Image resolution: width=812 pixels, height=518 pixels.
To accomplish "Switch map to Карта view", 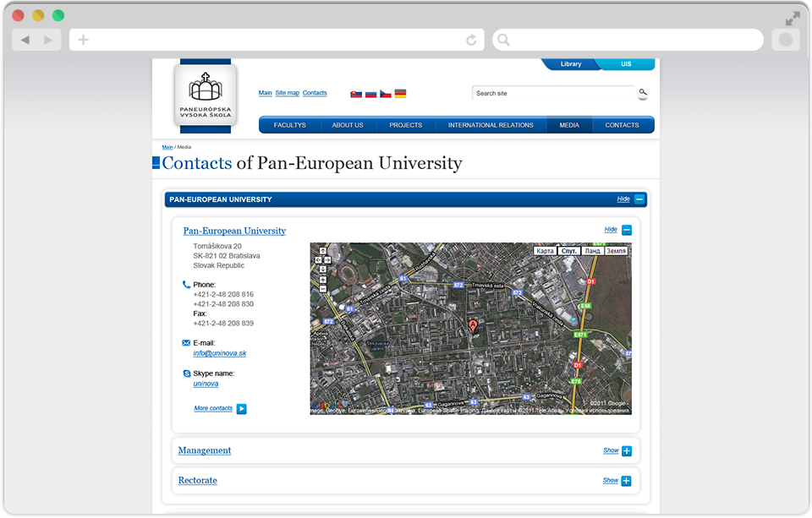I will [x=546, y=251].
